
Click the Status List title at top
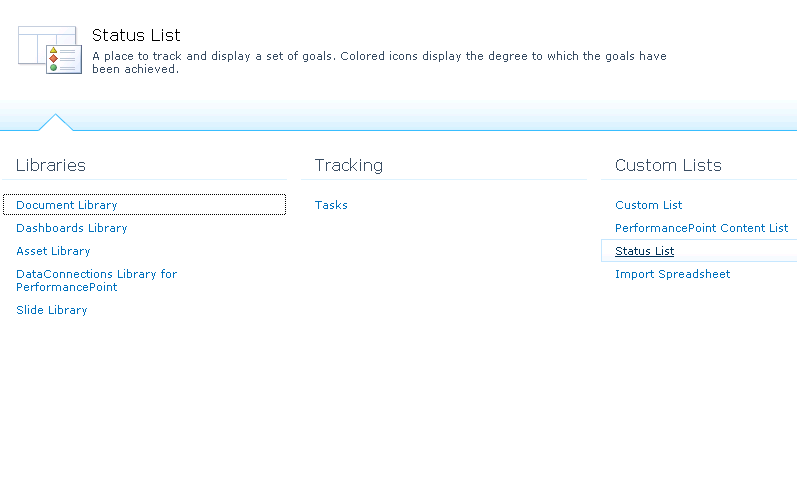[x=136, y=35]
